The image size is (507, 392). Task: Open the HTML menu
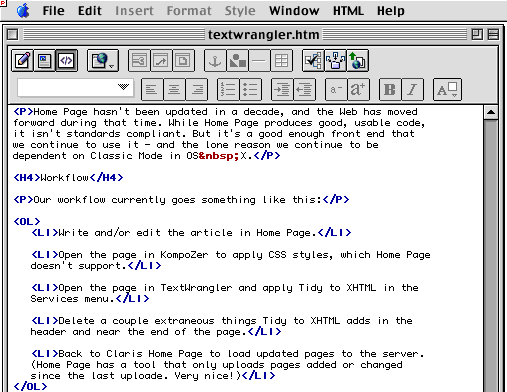(348, 11)
